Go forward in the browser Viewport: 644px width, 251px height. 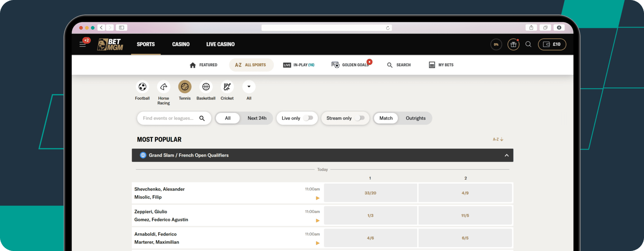click(110, 28)
